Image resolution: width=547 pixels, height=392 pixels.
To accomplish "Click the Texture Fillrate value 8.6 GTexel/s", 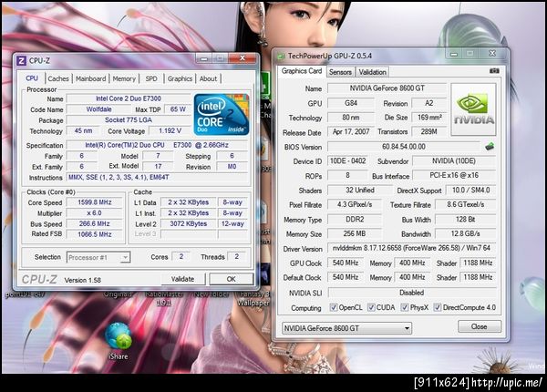I will pos(465,204).
